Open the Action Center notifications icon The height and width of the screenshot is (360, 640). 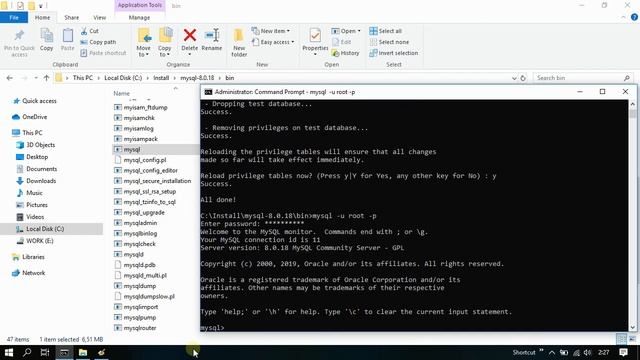[x=623, y=352]
